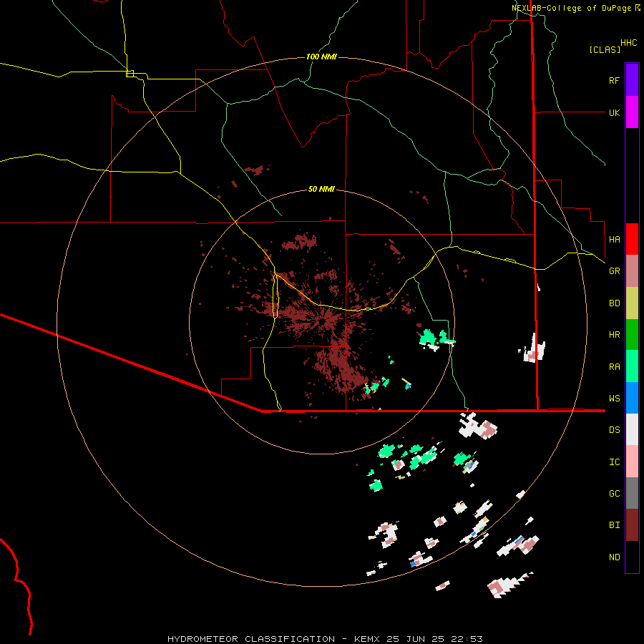Click the BD legend label

tap(614, 303)
